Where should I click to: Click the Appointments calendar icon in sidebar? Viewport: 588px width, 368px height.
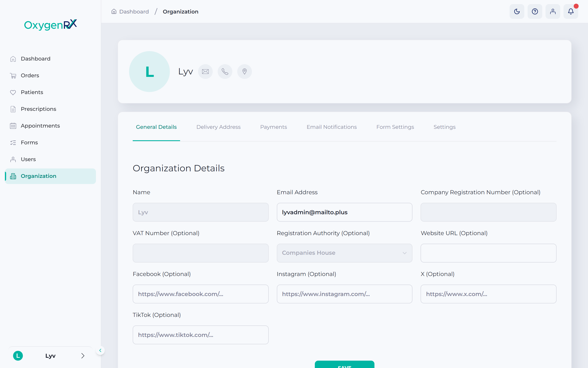click(13, 126)
